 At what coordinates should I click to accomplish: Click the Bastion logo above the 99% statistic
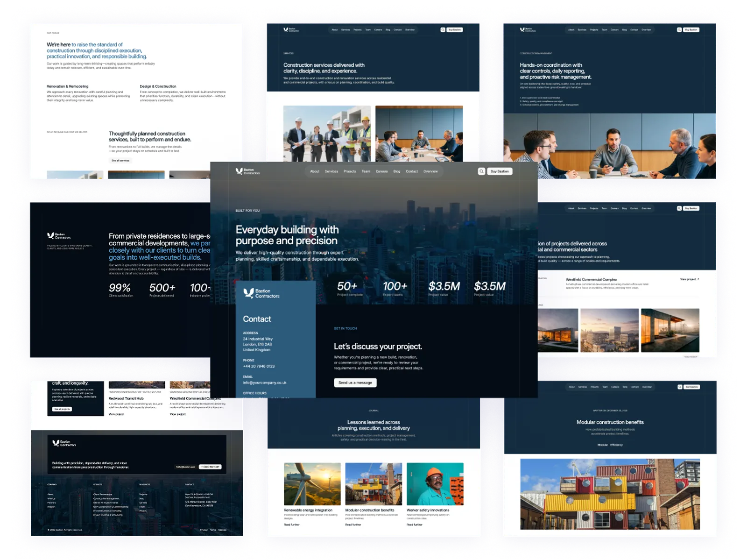point(58,236)
